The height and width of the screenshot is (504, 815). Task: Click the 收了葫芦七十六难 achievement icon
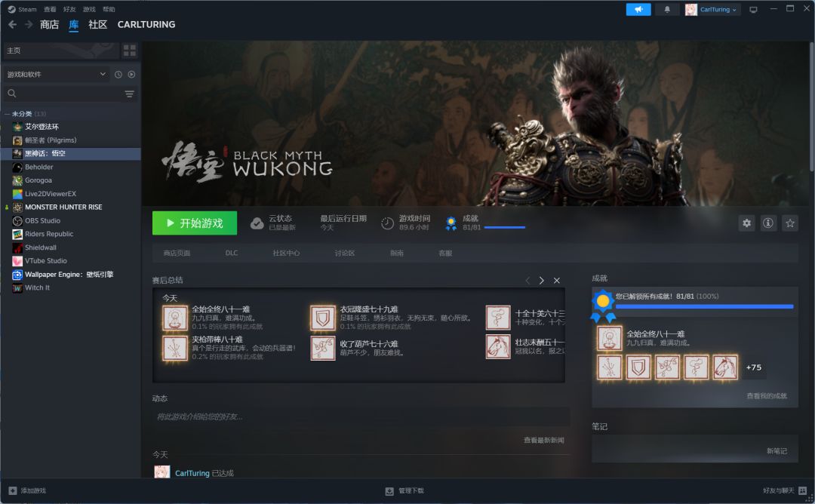point(323,348)
